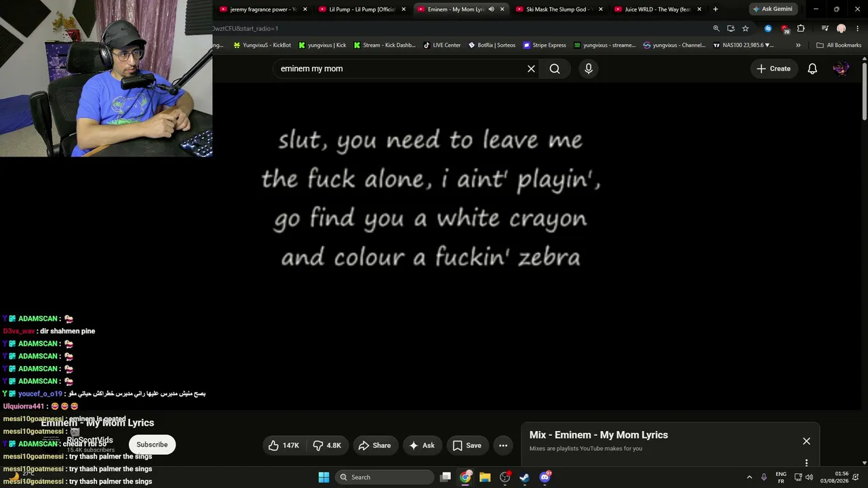Clear the YouTube search box text
This screenshot has width=868, height=488.
(x=531, y=68)
